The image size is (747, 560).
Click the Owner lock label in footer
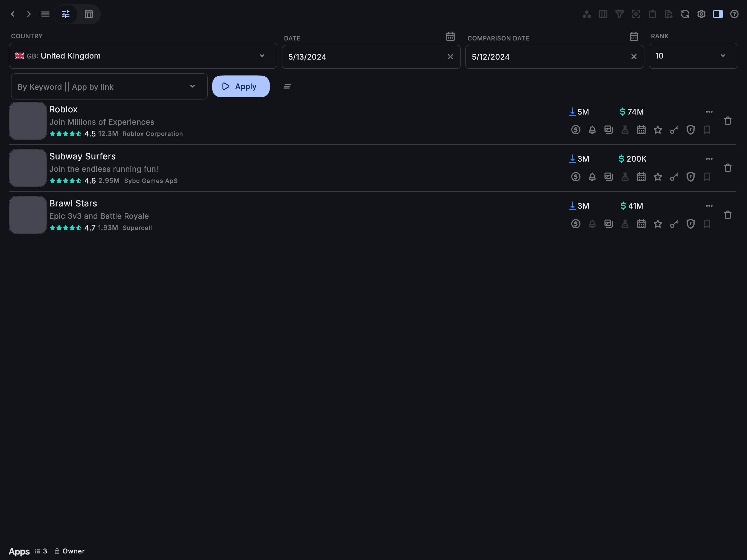coord(69,551)
